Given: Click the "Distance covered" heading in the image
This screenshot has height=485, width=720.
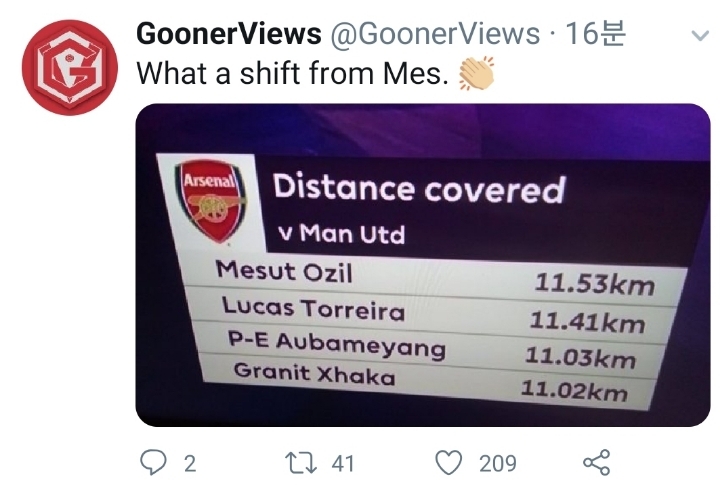Looking at the screenshot, I should coord(418,188).
